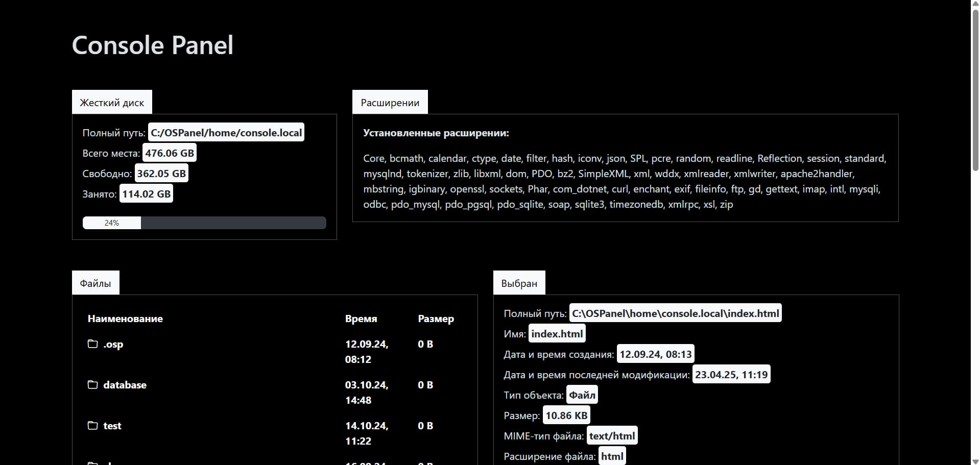
Task: Click the Наименование column header
Action: click(125, 319)
